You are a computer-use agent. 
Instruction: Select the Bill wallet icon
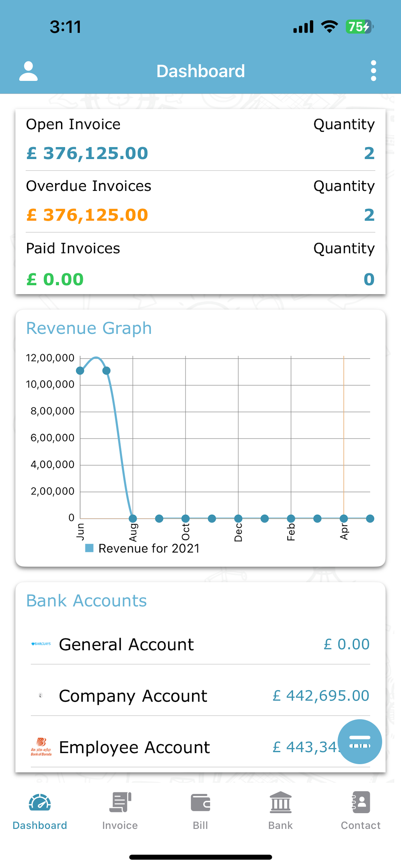(200, 802)
